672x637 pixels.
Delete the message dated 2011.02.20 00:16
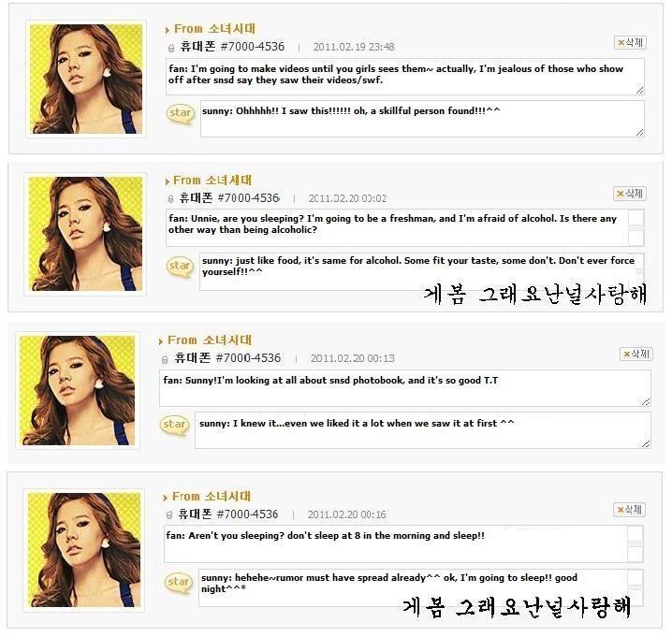pos(629,510)
